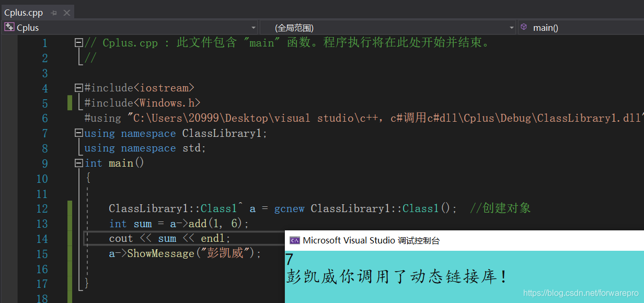644x303 pixels.
Task: Click the header comment on line 1
Action: [x=287, y=43]
